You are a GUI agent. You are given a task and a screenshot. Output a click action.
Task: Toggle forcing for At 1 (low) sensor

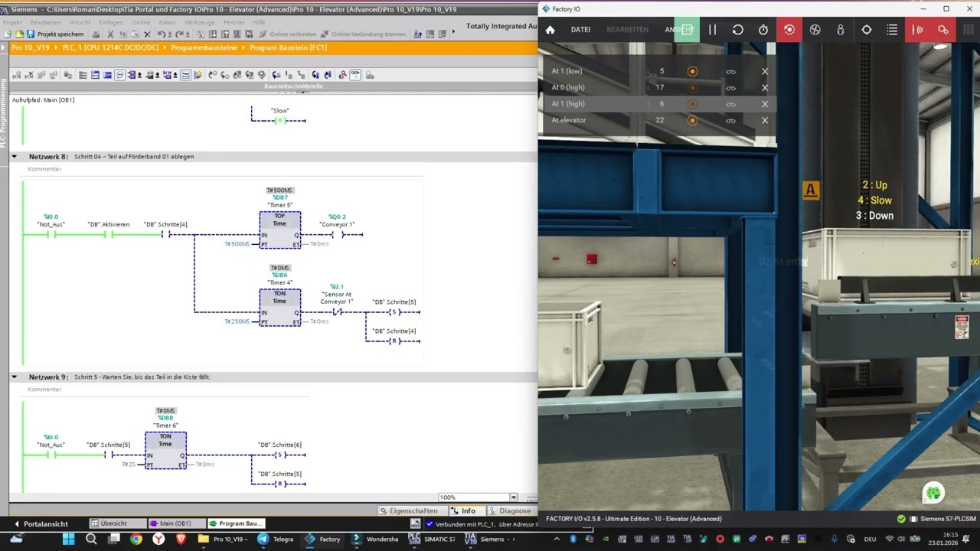click(x=692, y=71)
